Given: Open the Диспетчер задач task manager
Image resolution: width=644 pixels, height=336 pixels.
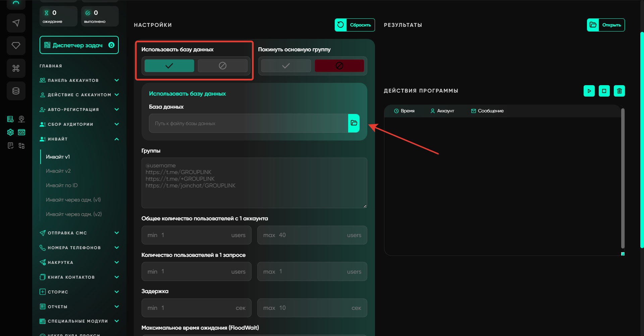Looking at the screenshot, I should [x=79, y=45].
